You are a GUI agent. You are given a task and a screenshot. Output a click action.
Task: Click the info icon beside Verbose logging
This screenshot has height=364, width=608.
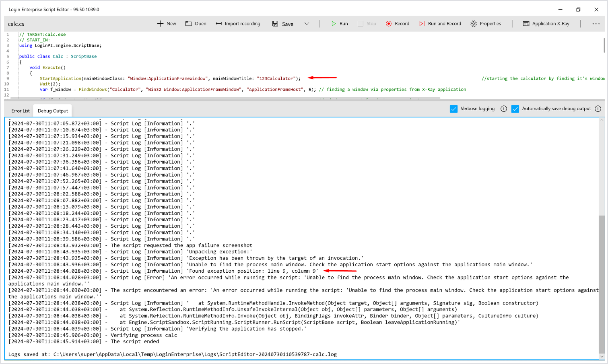pyautogui.click(x=503, y=109)
